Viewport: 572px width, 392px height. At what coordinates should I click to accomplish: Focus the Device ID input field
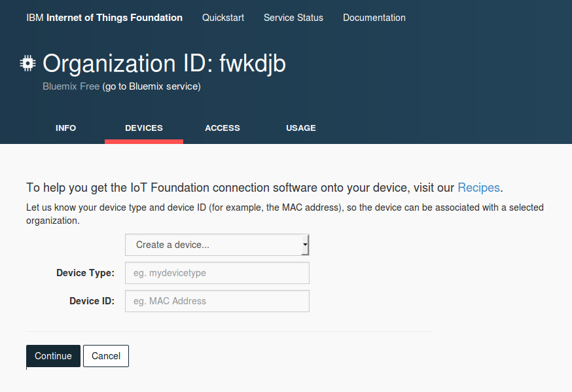[x=217, y=301]
